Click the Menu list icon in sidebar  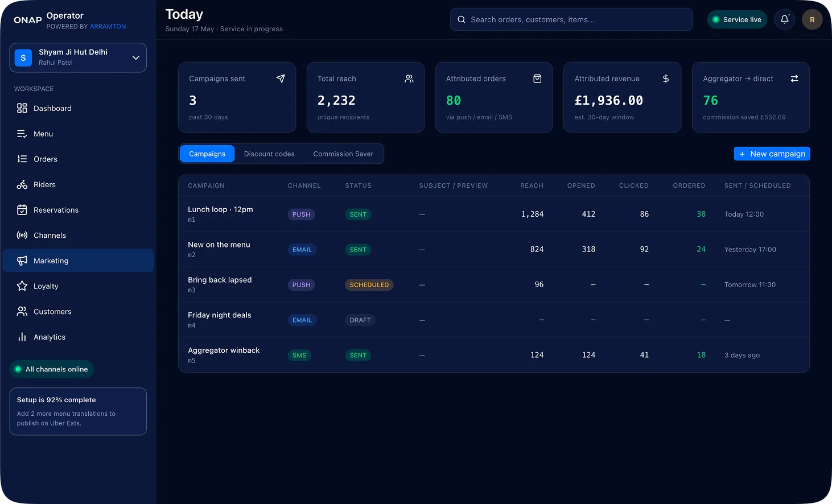(x=22, y=134)
